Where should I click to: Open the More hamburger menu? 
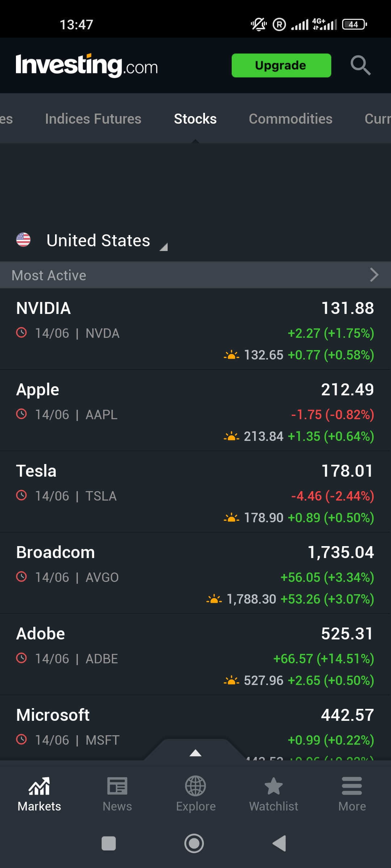point(352,787)
